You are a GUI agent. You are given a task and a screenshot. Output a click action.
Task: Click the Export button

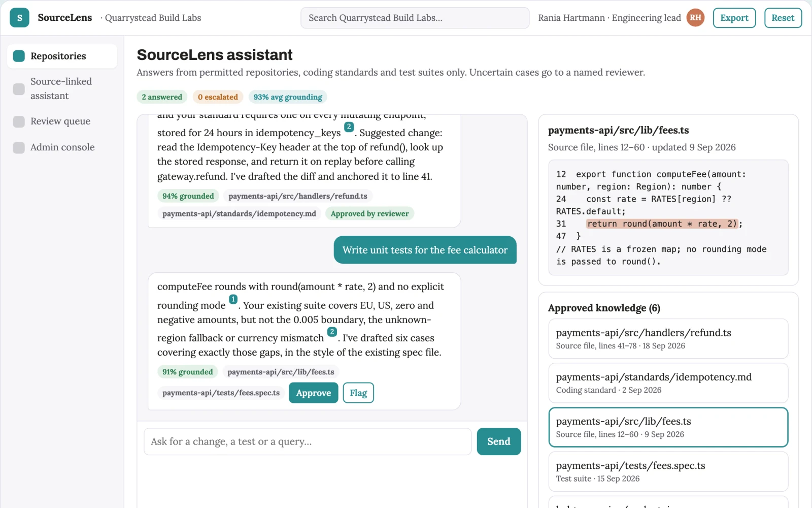[734, 18]
